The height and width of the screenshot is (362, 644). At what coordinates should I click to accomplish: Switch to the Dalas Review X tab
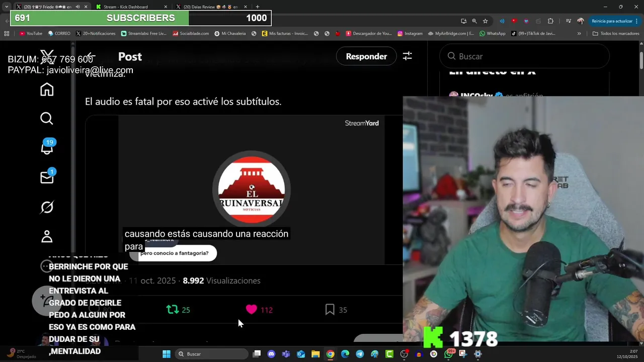[211, 7]
